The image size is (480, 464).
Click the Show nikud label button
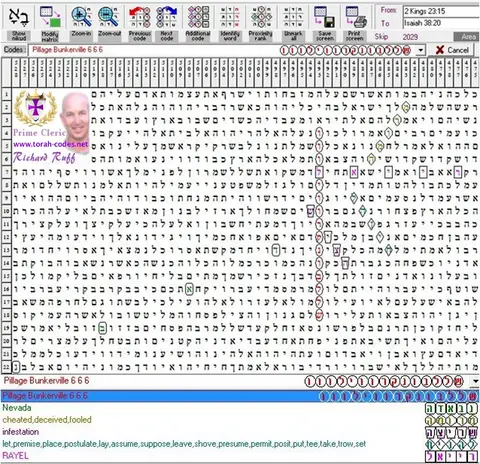[x=19, y=36]
